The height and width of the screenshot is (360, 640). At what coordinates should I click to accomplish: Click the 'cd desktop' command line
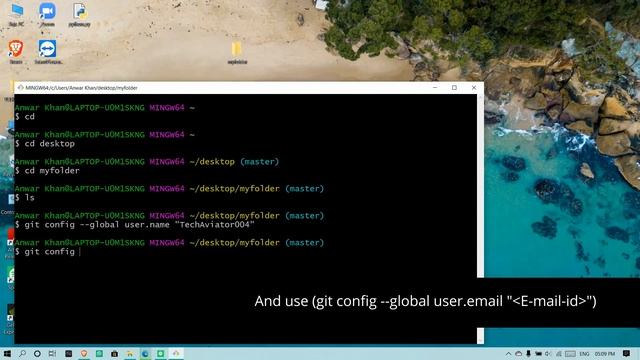click(45, 144)
